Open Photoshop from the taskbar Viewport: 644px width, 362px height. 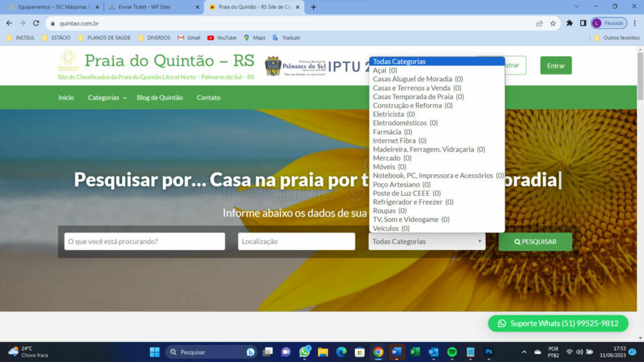click(489, 352)
